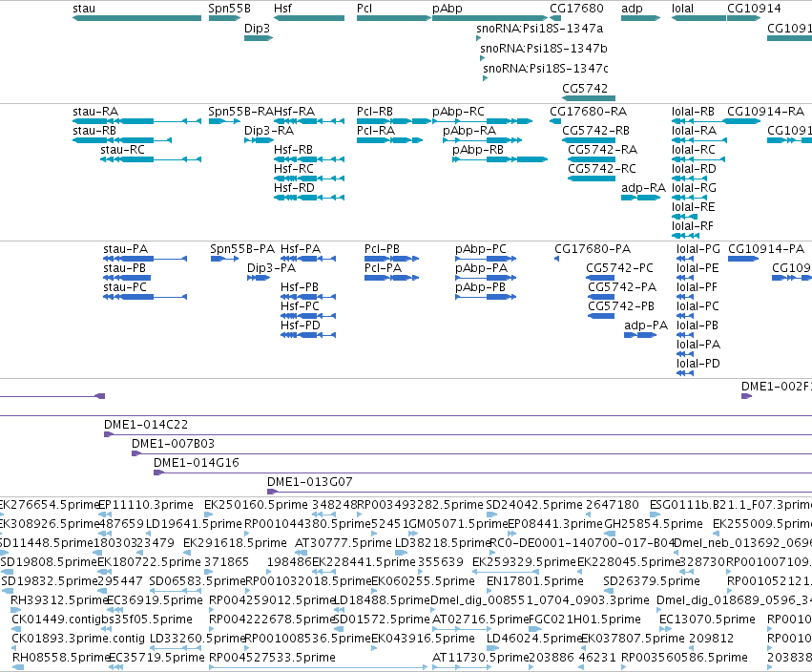Click the Dip3-RA transcript label

pos(269,131)
